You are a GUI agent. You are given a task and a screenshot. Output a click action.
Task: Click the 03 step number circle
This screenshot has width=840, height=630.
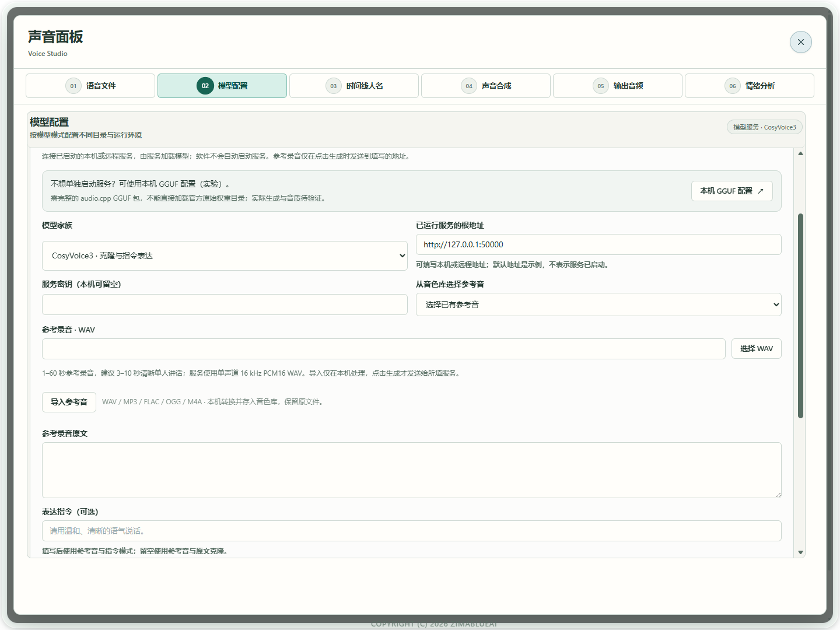click(x=334, y=86)
